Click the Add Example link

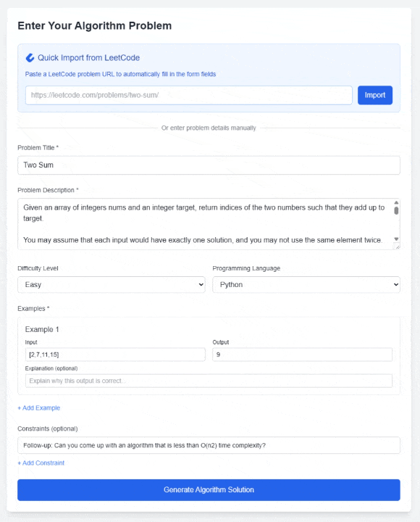39,407
